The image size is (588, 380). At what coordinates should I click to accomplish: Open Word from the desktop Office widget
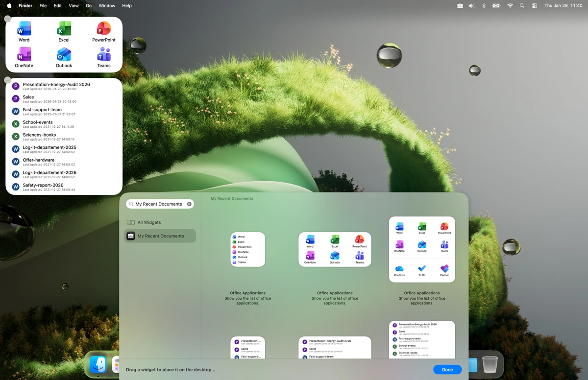(x=24, y=28)
